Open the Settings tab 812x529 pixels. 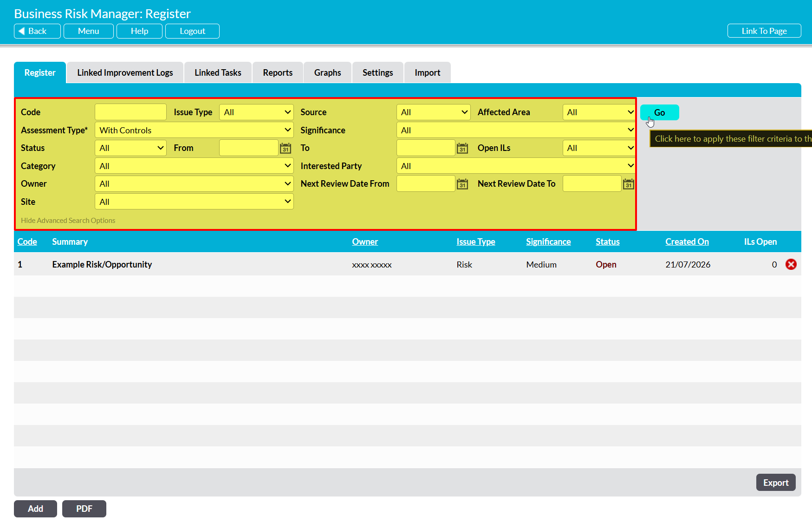pyautogui.click(x=377, y=72)
